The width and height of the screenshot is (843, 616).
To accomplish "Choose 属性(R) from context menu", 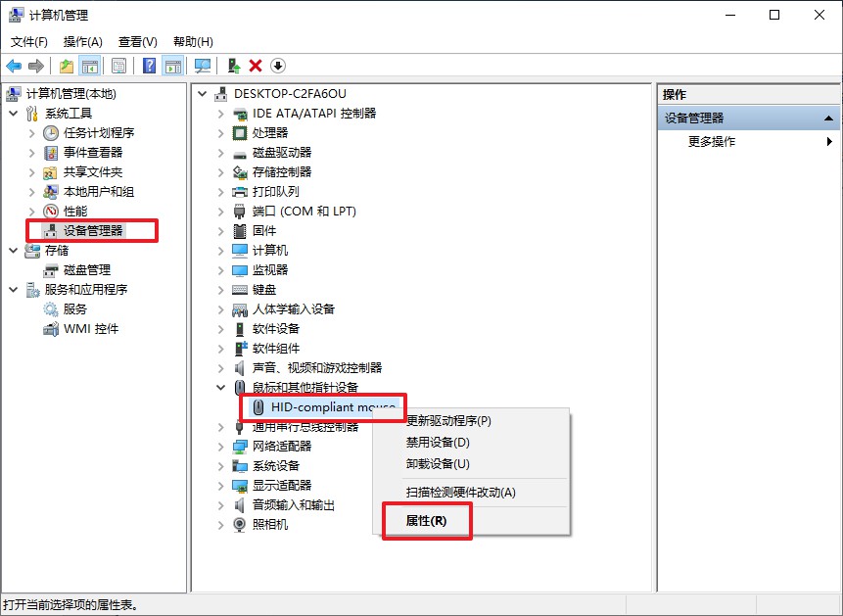I will point(426,521).
